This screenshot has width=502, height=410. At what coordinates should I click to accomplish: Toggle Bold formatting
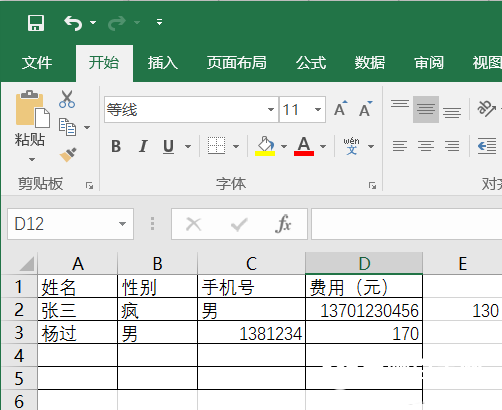tap(116, 146)
